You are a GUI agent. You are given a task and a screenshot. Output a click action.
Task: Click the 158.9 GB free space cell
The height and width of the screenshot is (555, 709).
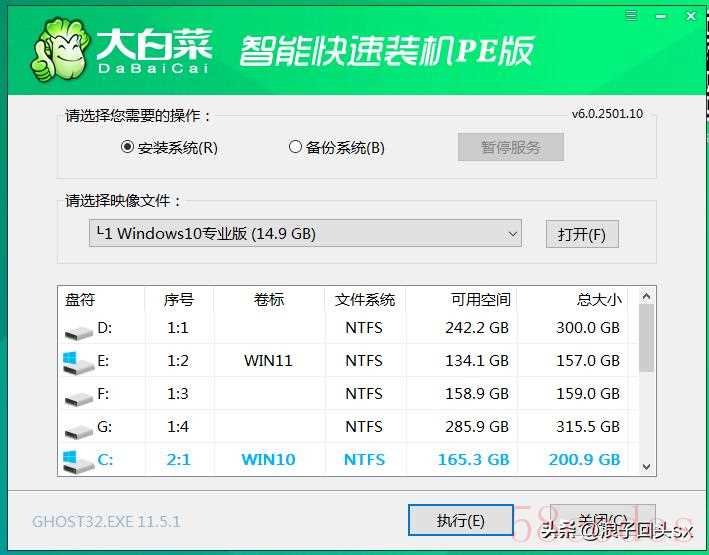[477, 394]
